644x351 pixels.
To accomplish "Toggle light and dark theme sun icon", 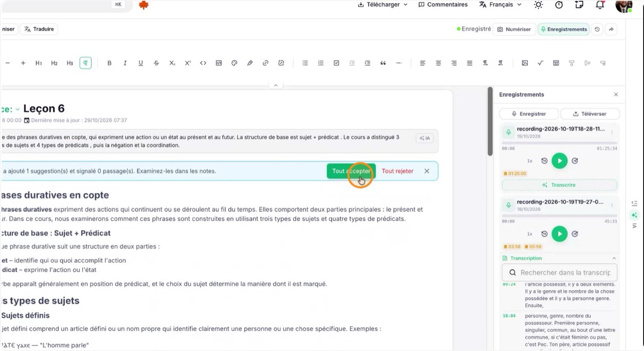I will coord(538,5).
